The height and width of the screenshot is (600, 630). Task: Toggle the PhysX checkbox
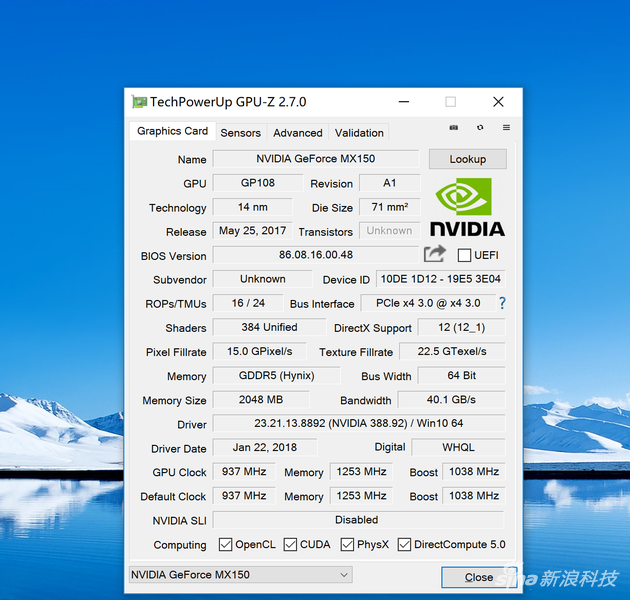(x=347, y=545)
